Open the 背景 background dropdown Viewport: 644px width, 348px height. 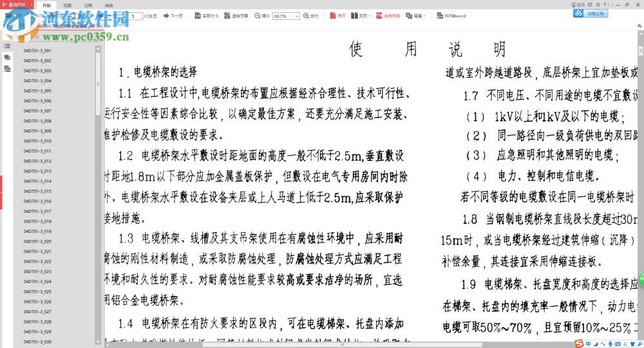[x=415, y=15]
